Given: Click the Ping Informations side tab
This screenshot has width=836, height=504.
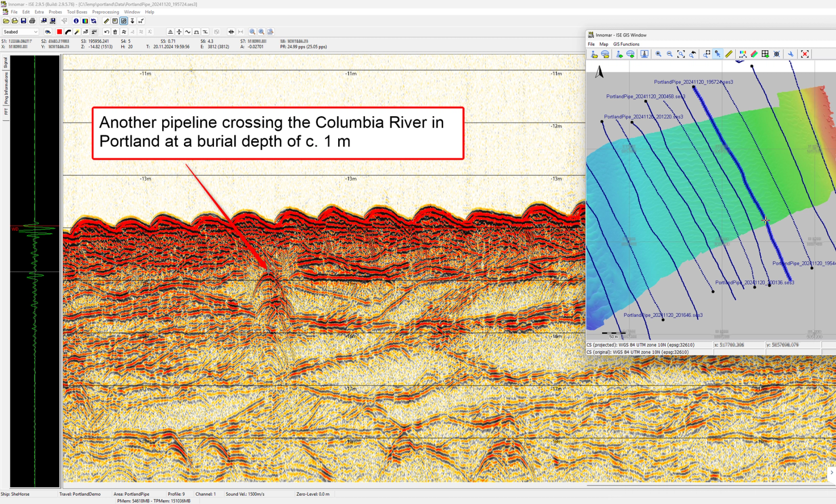Looking at the screenshot, I should click(6, 88).
